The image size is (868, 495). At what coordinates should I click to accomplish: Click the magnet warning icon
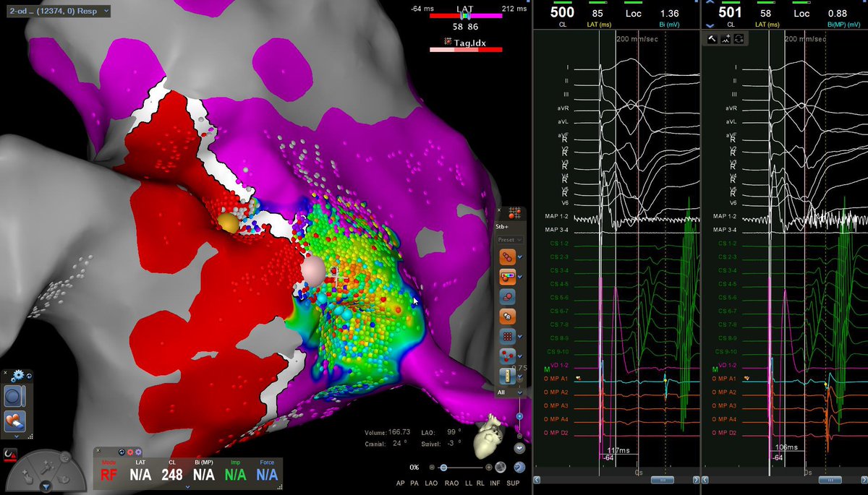(x=10, y=456)
